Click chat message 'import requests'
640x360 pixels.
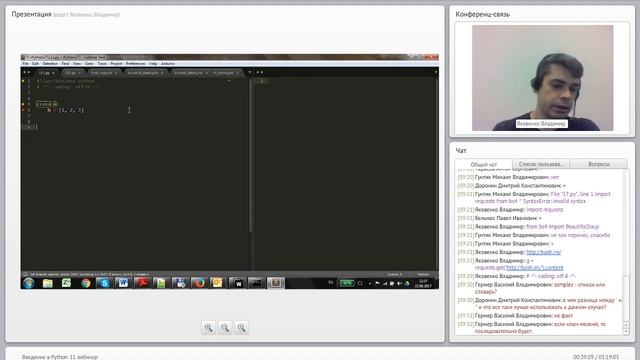[544, 210]
